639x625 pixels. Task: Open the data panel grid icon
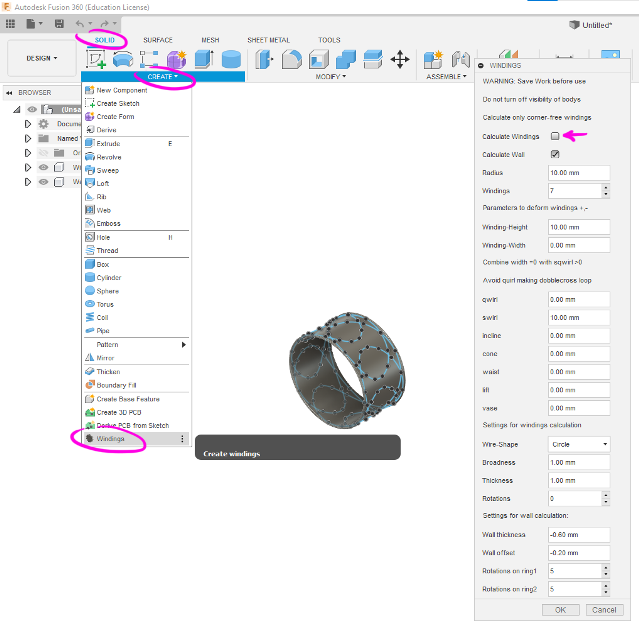click(10, 24)
